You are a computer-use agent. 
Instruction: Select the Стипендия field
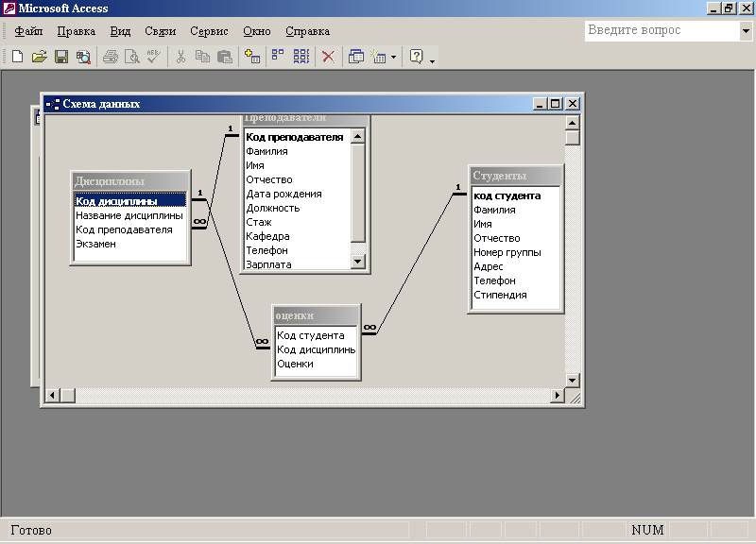[x=515, y=295]
